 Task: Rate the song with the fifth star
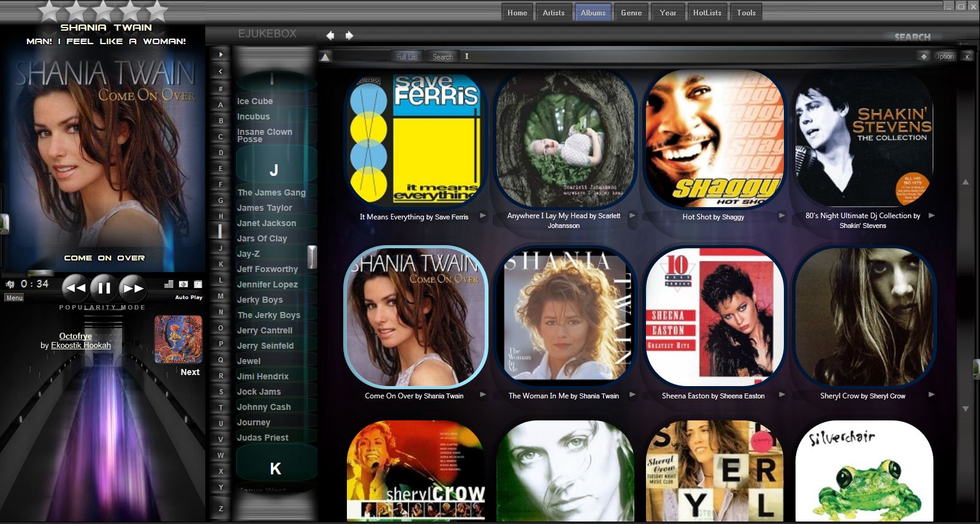click(157, 10)
